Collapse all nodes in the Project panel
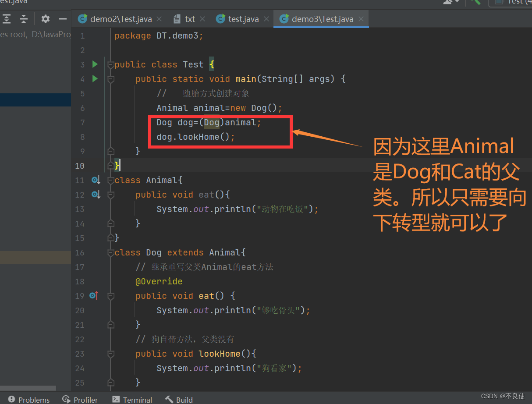 [x=24, y=19]
